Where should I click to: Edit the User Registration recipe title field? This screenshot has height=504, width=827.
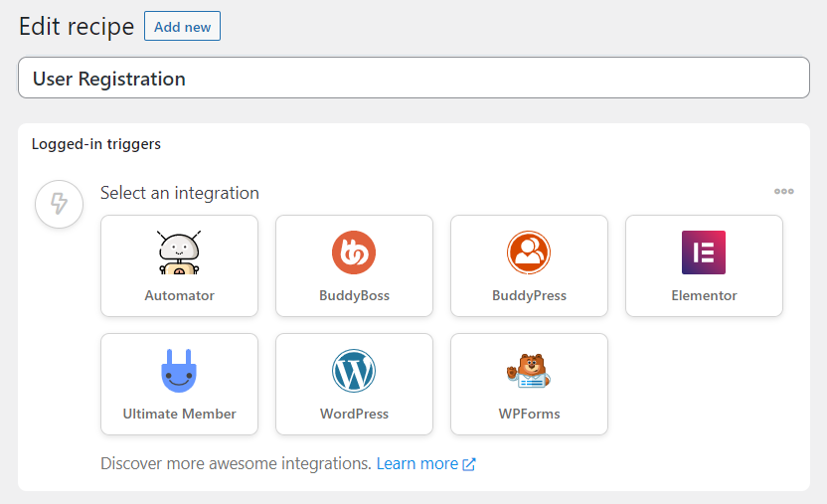pyautogui.click(x=414, y=78)
